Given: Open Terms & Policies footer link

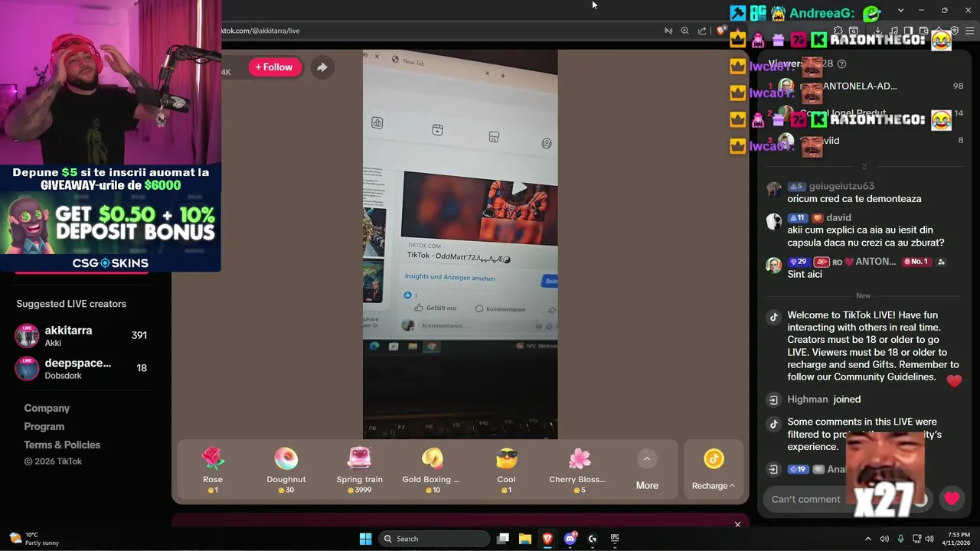Looking at the screenshot, I should pyautogui.click(x=62, y=445).
